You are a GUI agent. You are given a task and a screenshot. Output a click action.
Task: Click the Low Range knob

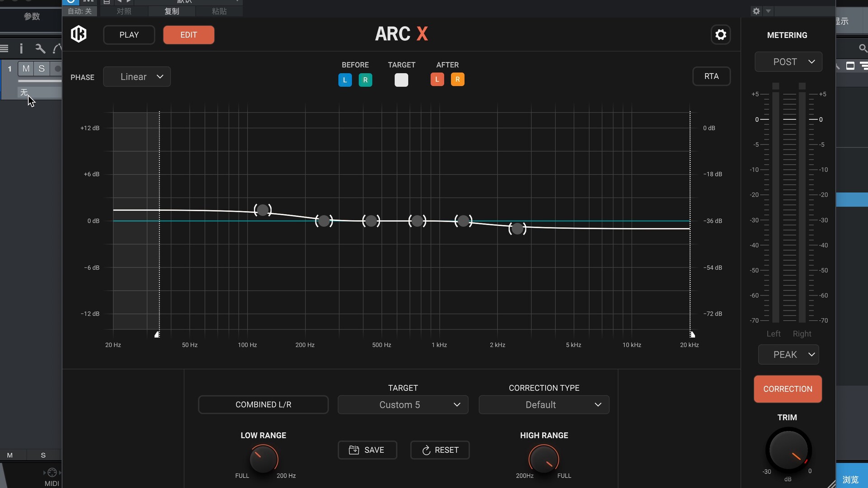click(264, 459)
